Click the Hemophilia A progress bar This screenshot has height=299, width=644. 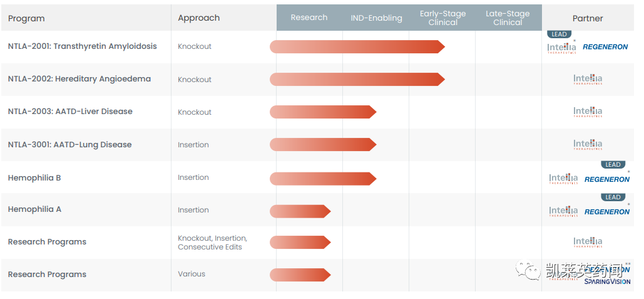[300, 211]
